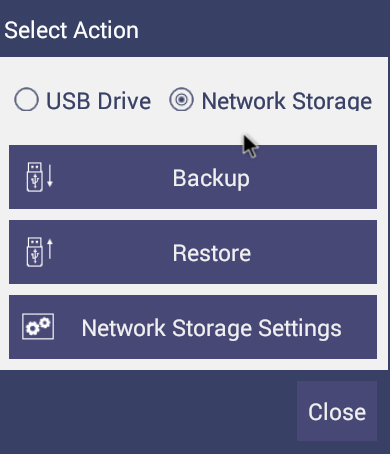Click the USB stick icon on Backup
The height and width of the screenshot is (457, 391).
coord(35,177)
